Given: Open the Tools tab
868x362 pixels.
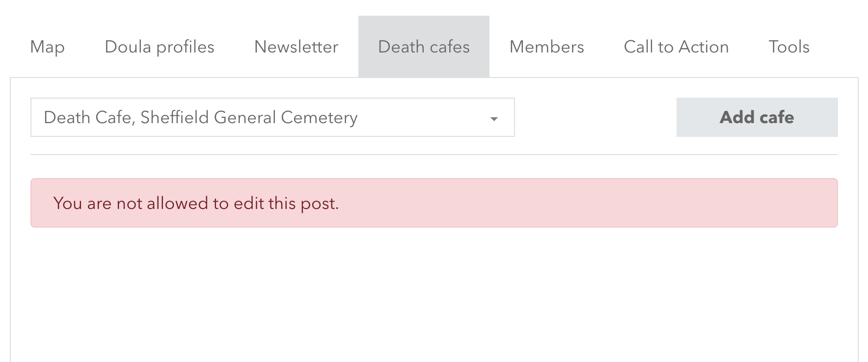Looking at the screenshot, I should (788, 47).
